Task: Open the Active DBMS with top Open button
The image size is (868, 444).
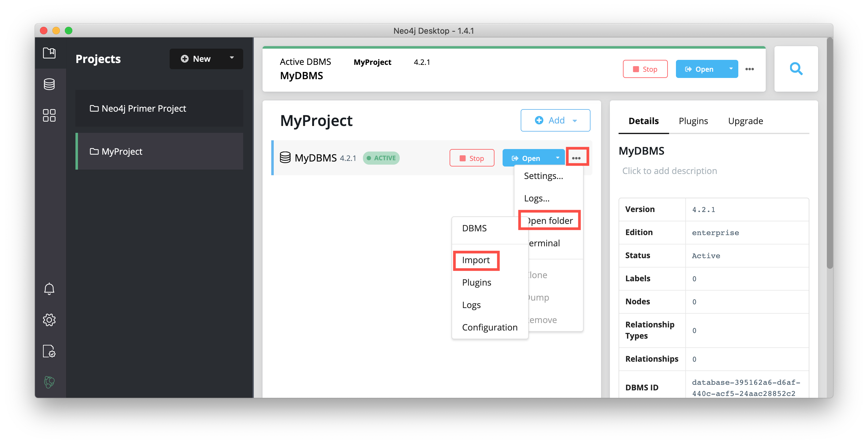Action: pyautogui.click(x=700, y=69)
